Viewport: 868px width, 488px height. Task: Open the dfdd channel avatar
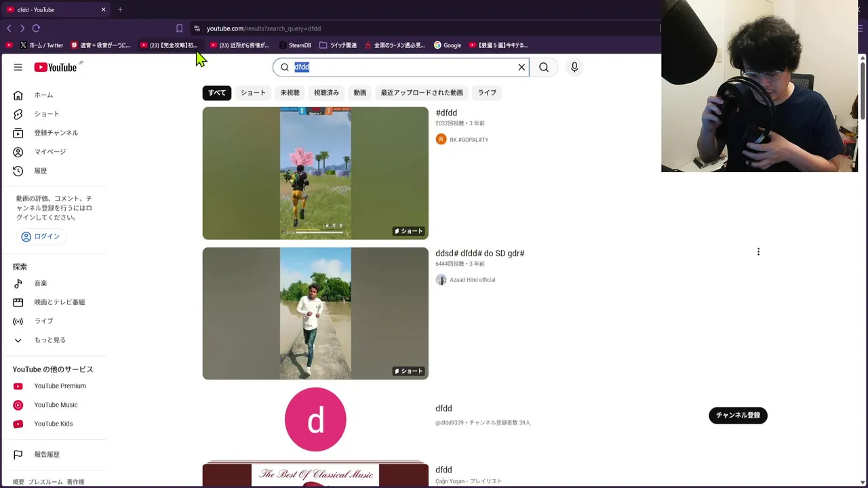coord(315,420)
